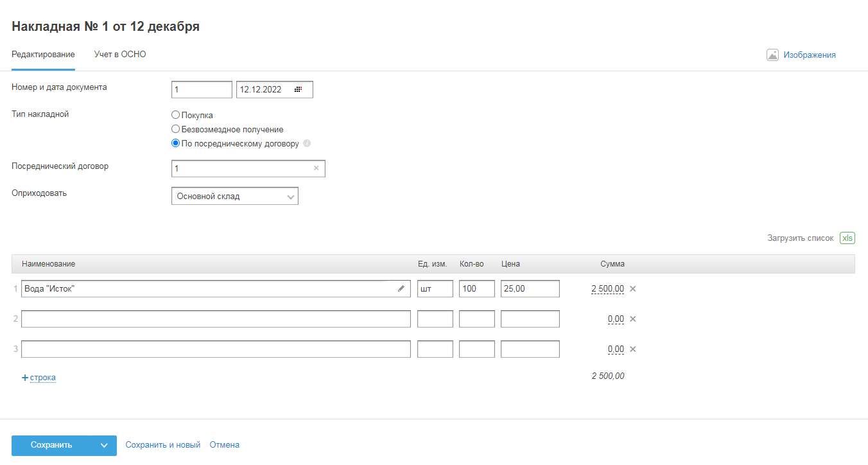Image resolution: width=868 pixels, height=465 pixels.
Task: Cancel with the Отмена link
Action: point(225,444)
